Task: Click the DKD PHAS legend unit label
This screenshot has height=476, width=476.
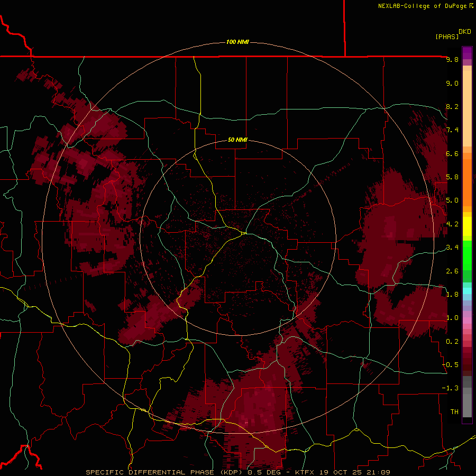Action: pyautogui.click(x=453, y=34)
